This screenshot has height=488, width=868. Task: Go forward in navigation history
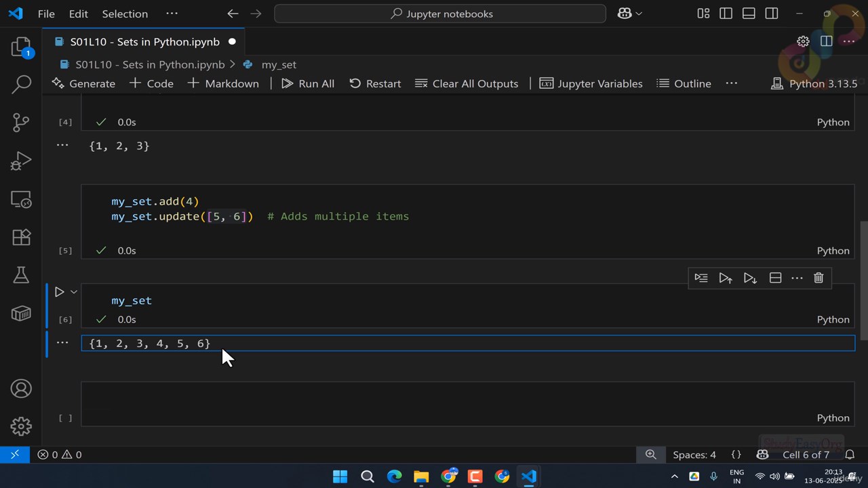[x=256, y=14]
